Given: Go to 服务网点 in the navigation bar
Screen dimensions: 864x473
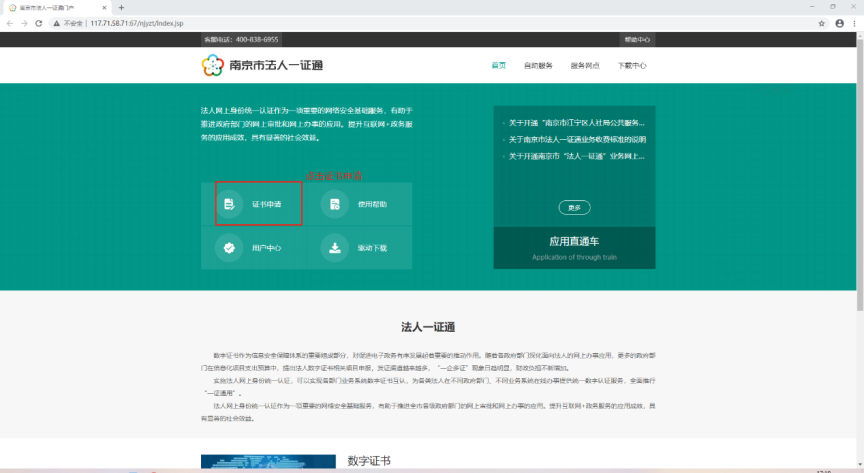Looking at the screenshot, I should click(x=585, y=66).
